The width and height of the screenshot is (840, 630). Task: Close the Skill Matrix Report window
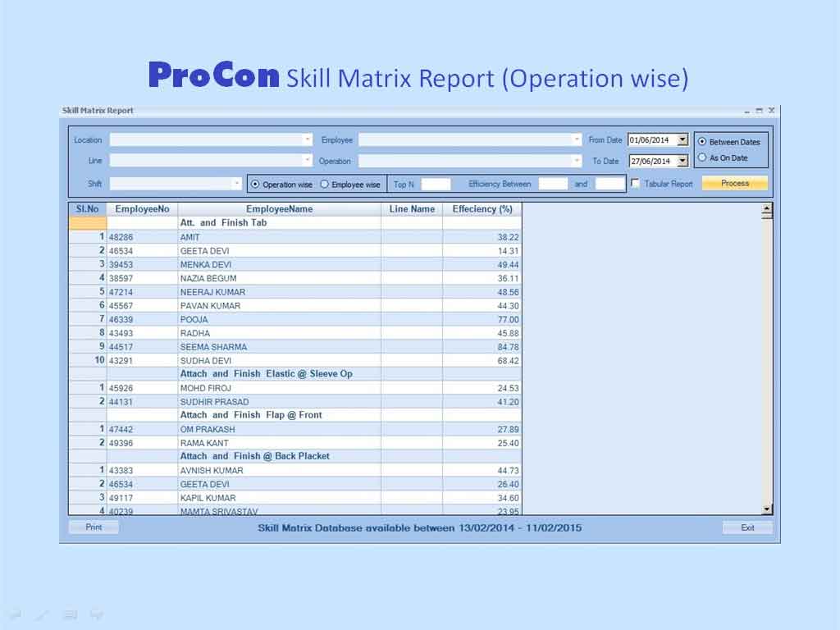coord(771,111)
